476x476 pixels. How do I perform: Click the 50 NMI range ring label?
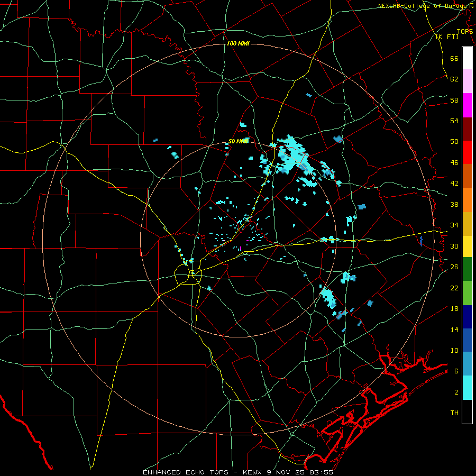(x=239, y=141)
